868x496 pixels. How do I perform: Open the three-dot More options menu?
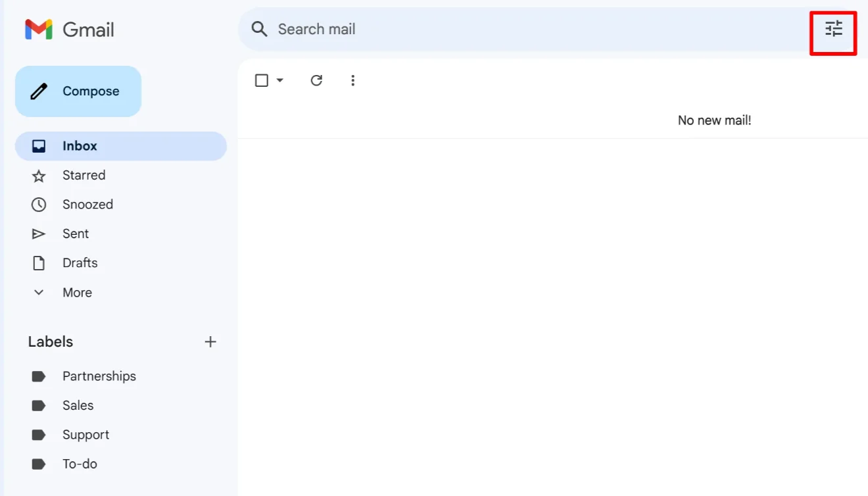(353, 80)
